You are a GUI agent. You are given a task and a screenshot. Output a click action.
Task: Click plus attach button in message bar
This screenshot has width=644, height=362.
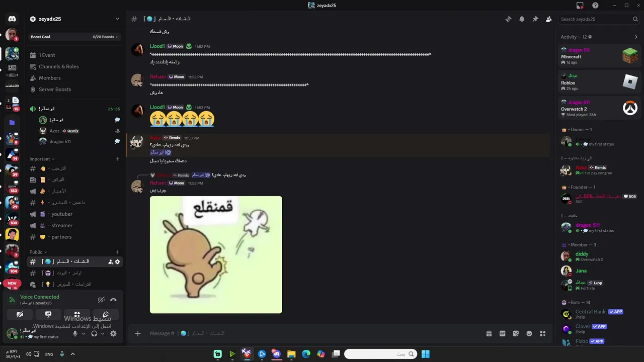(138, 333)
